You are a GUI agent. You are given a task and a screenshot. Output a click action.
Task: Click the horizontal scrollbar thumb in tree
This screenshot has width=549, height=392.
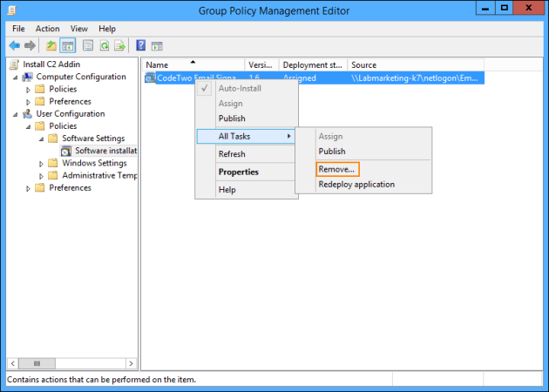pos(37,363)
